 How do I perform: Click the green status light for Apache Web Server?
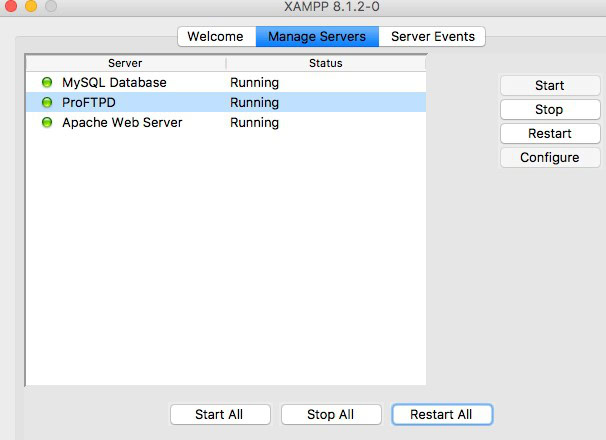coord(47,123)
